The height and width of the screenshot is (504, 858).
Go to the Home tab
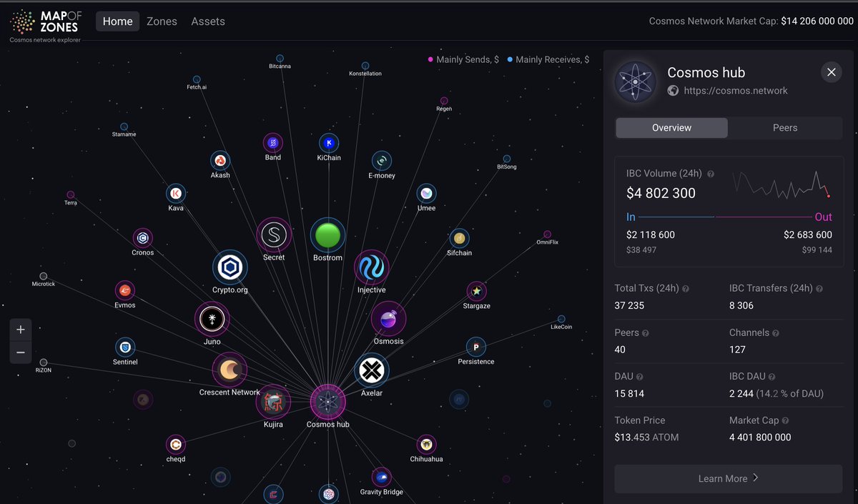118,21
